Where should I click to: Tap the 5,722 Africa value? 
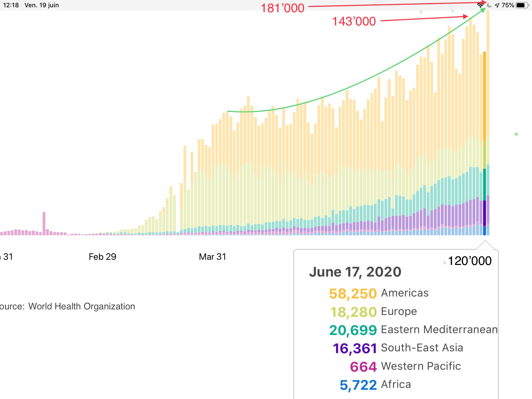click(358, 385)
